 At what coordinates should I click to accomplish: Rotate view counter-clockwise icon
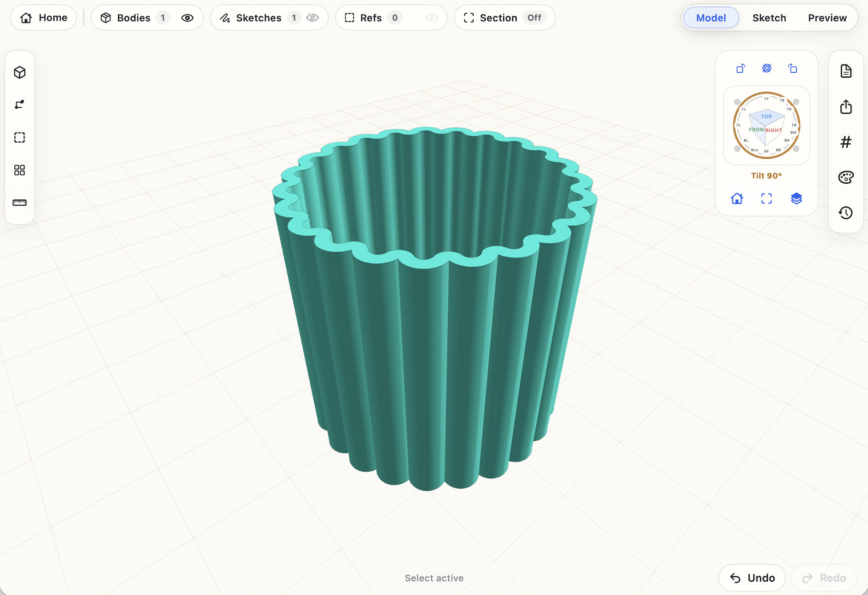741,69
